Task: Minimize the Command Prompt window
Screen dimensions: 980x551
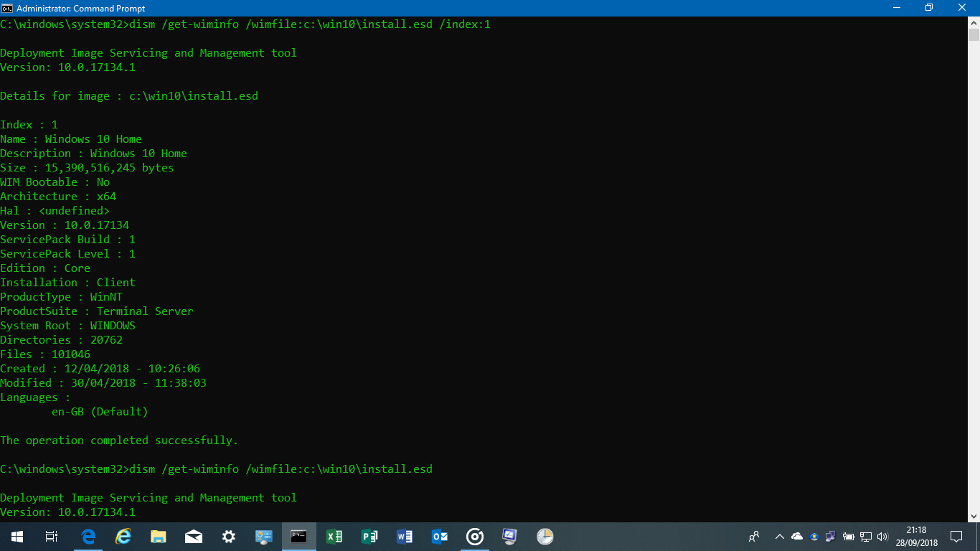Action: point(896,8)
